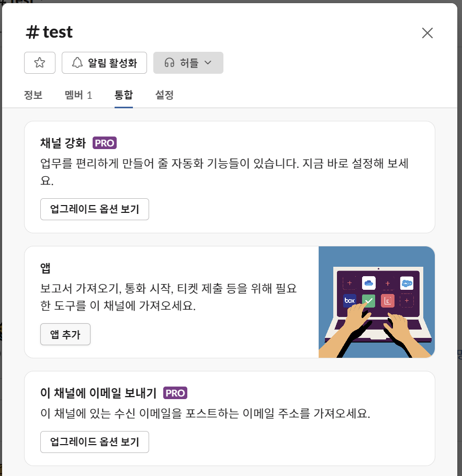Toggle 알림 활성화 notifications button
462x476 pixels.
[104, 63]
